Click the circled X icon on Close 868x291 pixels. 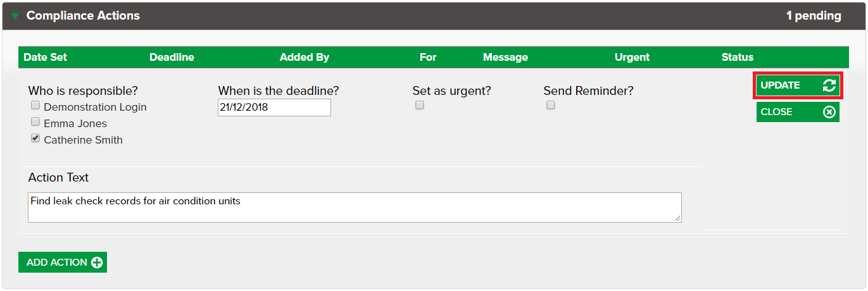tap(829, 112)
